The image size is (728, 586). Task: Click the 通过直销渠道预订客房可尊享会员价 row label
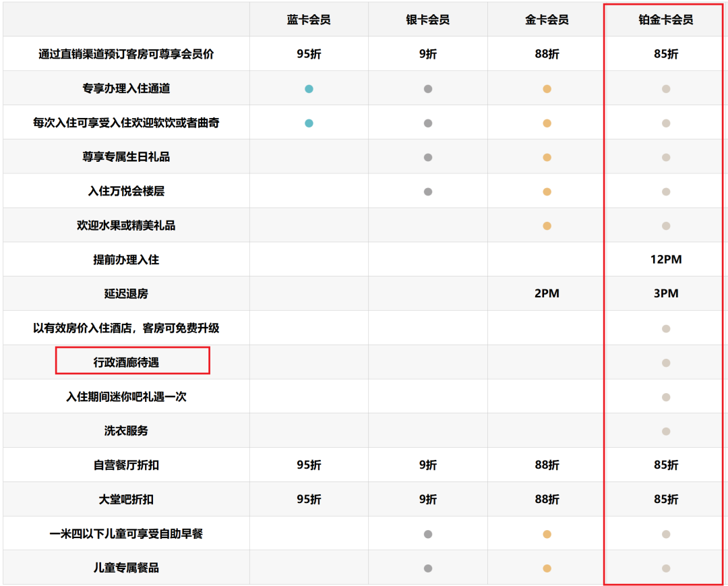tap(126, 54)
